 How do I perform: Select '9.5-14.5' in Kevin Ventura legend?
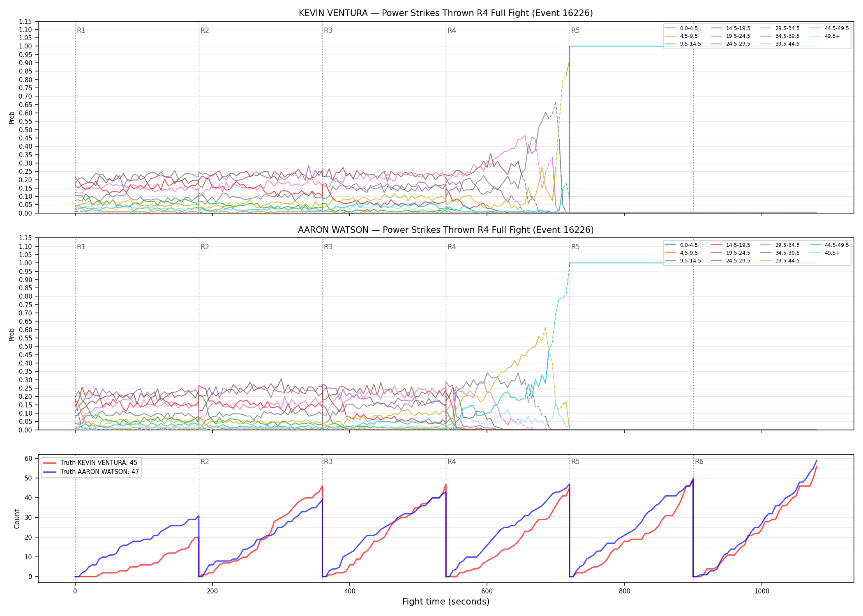(x=683, y=44)
